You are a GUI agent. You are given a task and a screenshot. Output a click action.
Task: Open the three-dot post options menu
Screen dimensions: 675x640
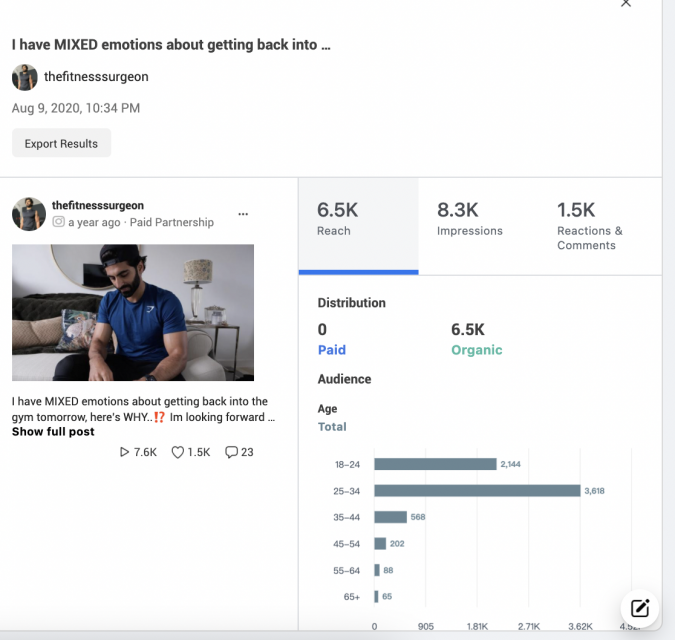coord(243,213)
